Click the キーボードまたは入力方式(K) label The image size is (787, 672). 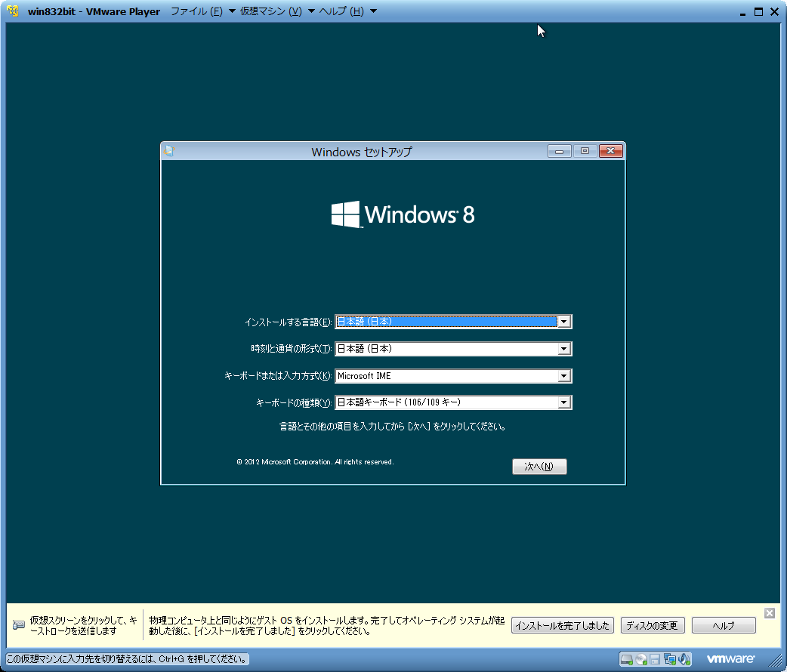point(278,376)
